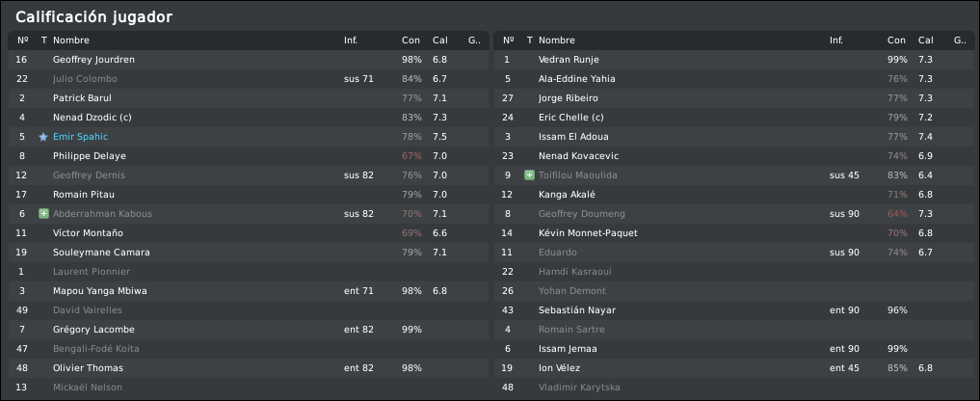Click on Geoffrey Jourdren's name
The height and width of the screenshot is (401, 980).
(93, 60)
